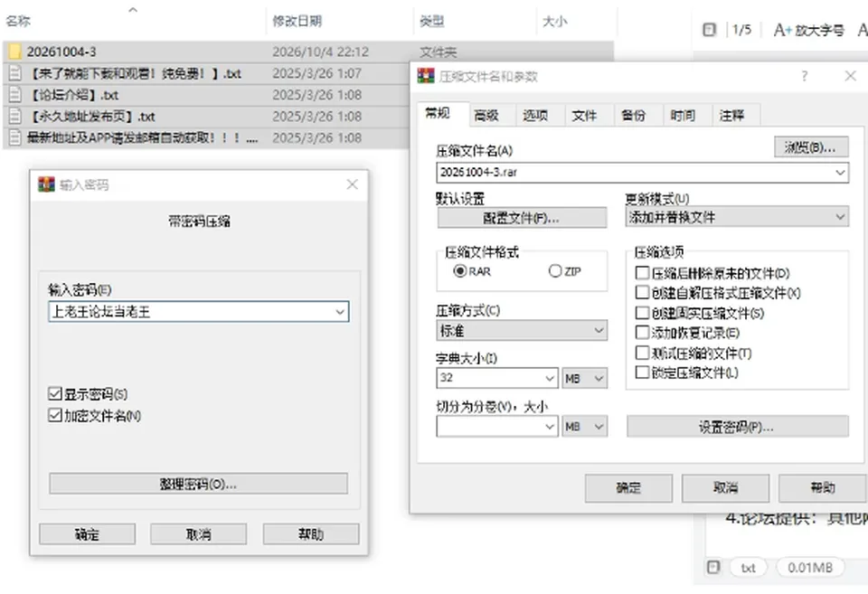Click the file icon of 【永久地址发布页】.txt
The image size is (868, 594).
click(x=15, y=117)
